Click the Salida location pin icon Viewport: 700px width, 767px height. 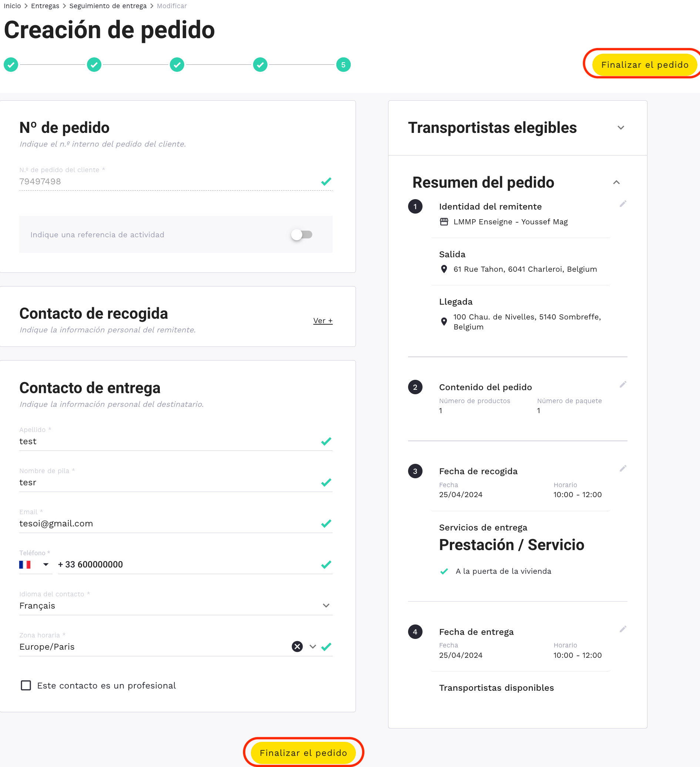click(x=444, y=269)
